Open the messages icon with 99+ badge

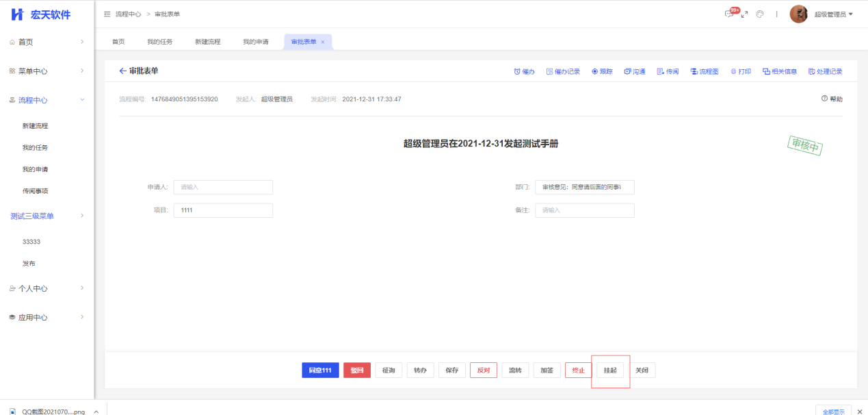(x=729, y=14)
